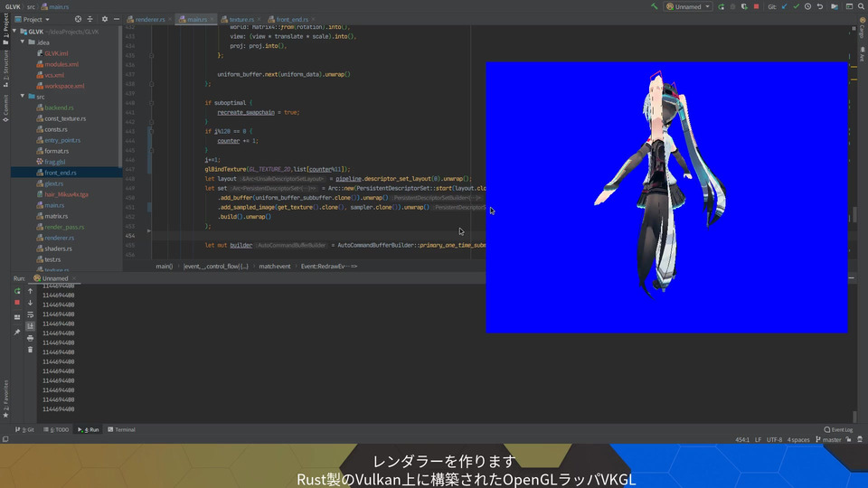Image resolution: width=868 pixels, height=488 pixels.
Task: Open render_pass.rs file
Action: [x=64, y=227]
